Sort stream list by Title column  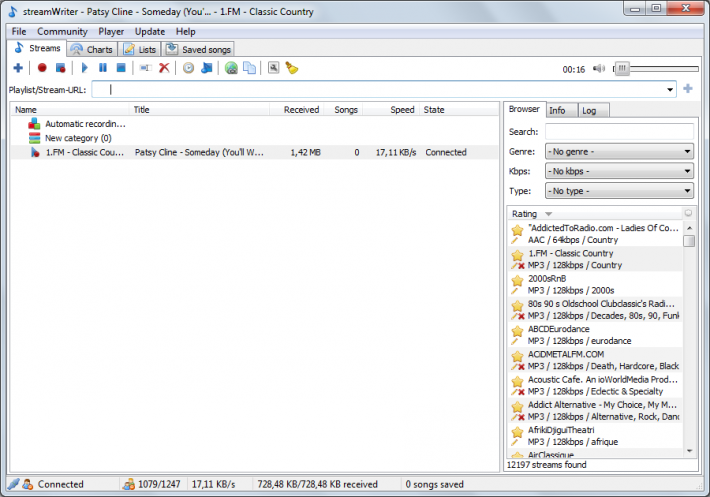(x=199, y=110)
